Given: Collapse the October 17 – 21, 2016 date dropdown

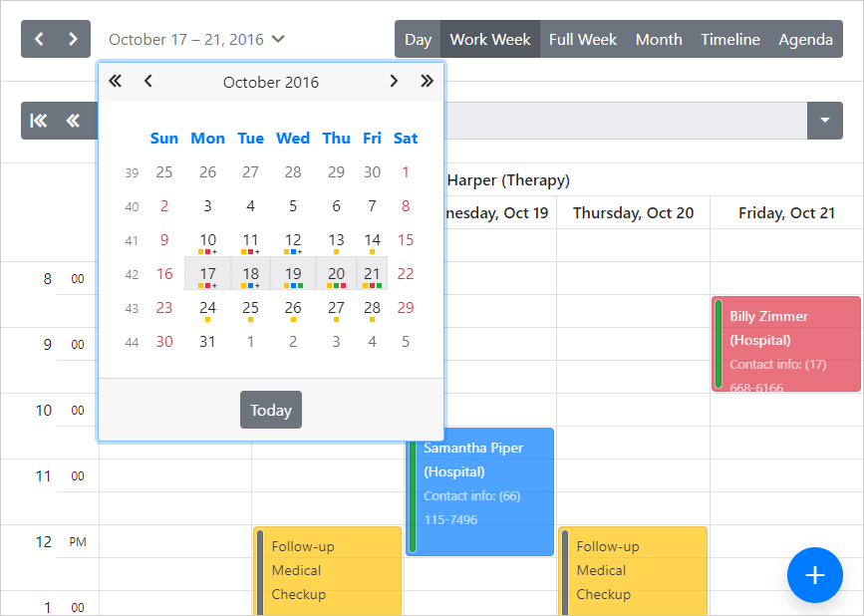Looking at the screenshot, I should click(x=196, y=40).
